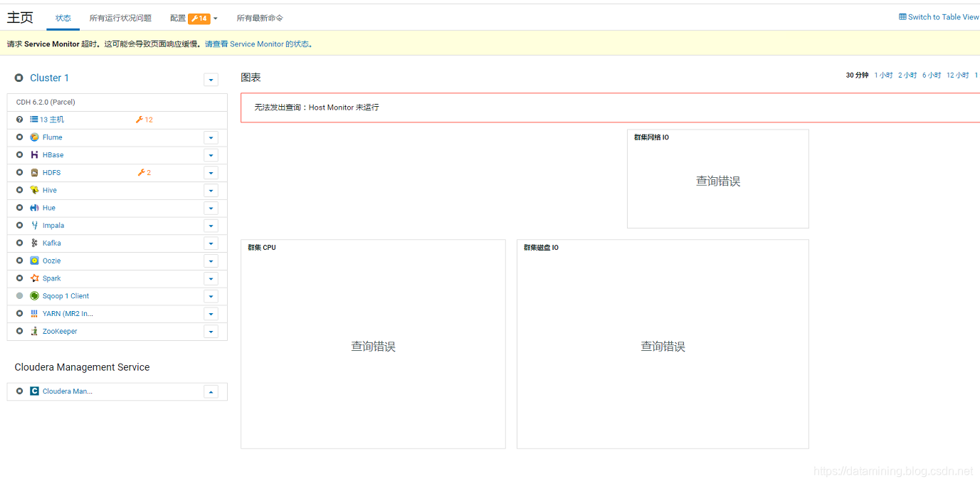Click the unknown health icon on hosts row
The width and height of the screenshot is (980, 484).
[20, 120]
